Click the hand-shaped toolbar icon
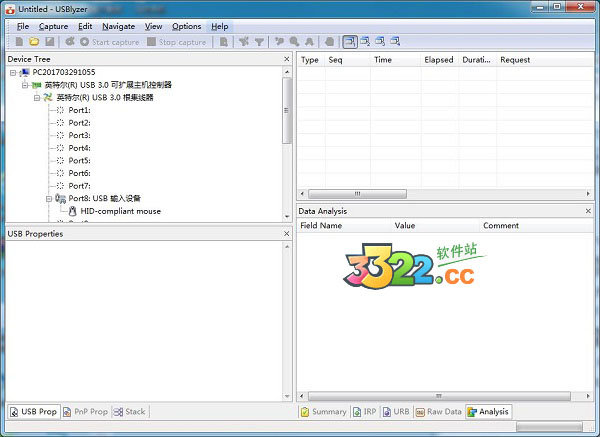The height and width of the screenshot is (437, 600). [x=329, y=42]
